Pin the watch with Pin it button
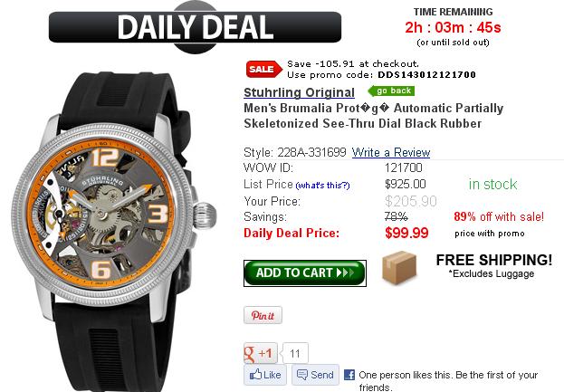 point(263,315)
